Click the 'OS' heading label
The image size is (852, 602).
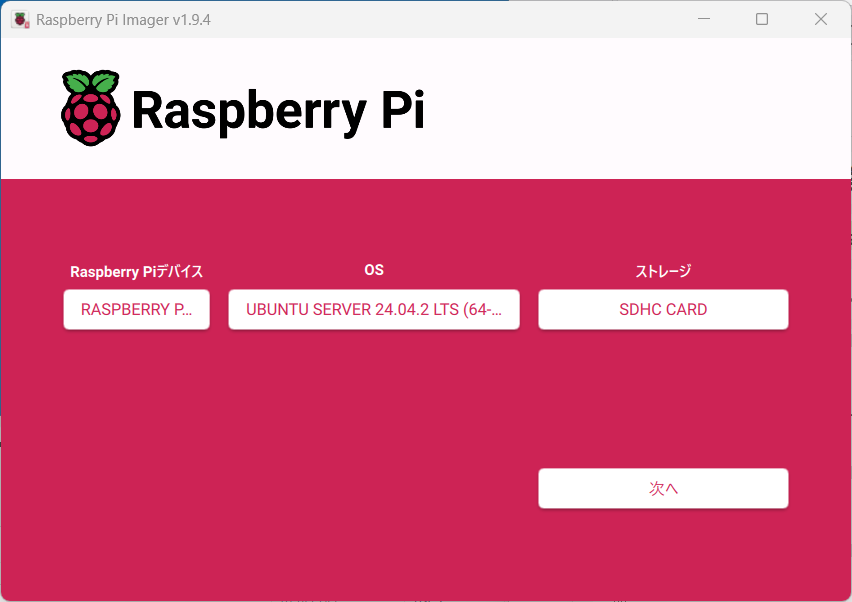(374, 270)
